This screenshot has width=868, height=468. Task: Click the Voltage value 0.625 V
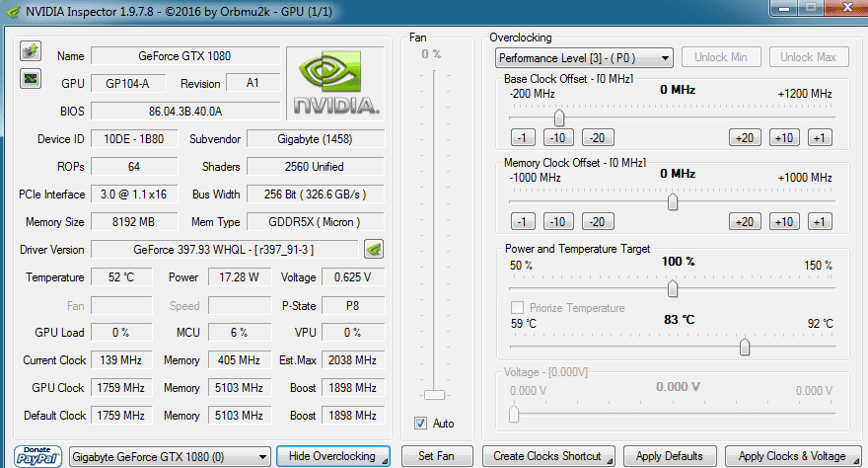[x=353, y=277]
